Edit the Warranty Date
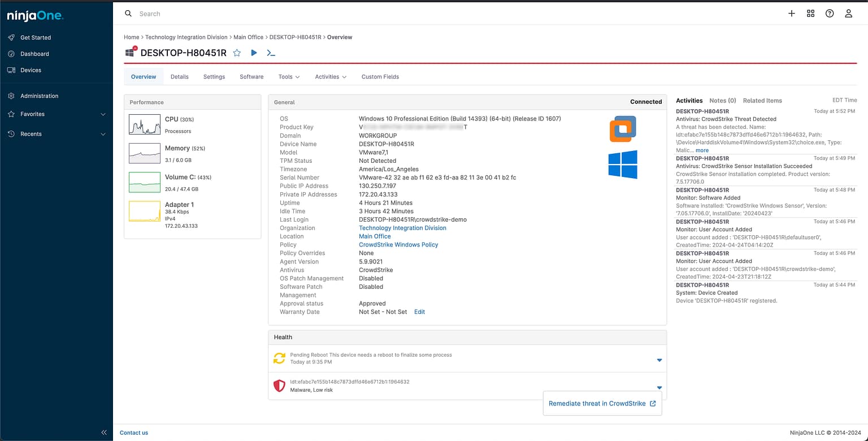This screenshot has width=868, height=441. (419, 312)
